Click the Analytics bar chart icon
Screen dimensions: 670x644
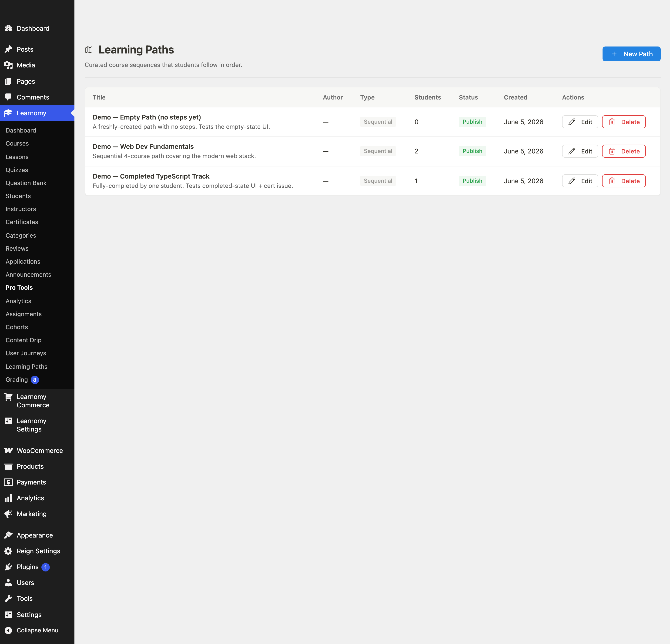pyautogui.click(x=9, y=498)
